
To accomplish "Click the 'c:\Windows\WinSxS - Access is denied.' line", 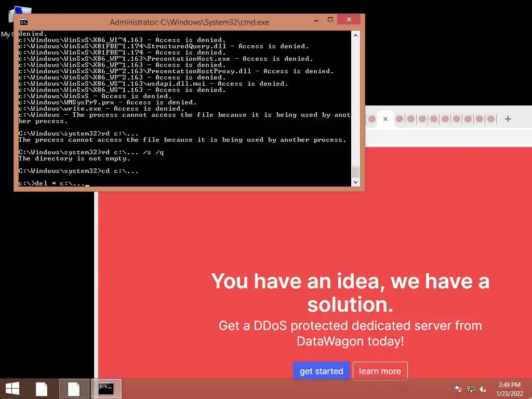I will (95, 96).
